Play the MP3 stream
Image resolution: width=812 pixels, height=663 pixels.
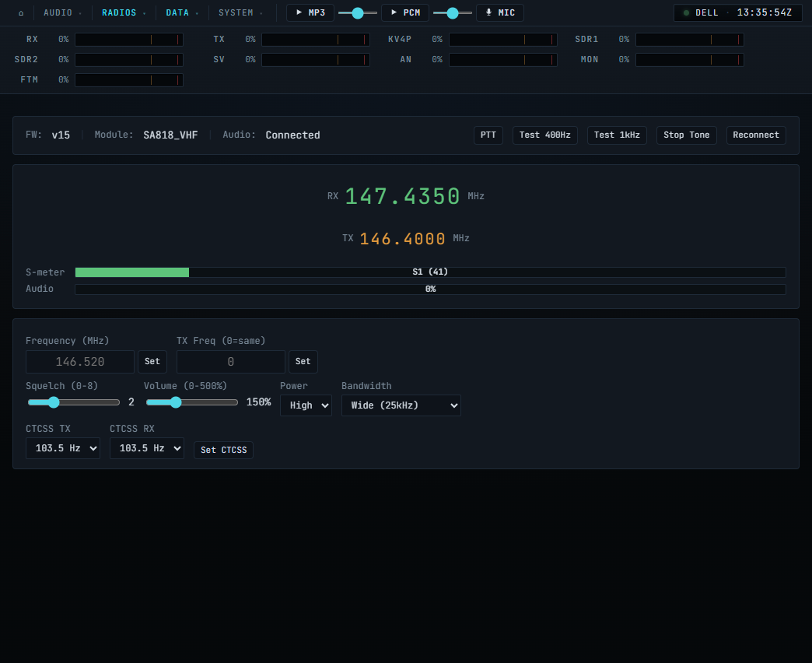click(310, 13)
